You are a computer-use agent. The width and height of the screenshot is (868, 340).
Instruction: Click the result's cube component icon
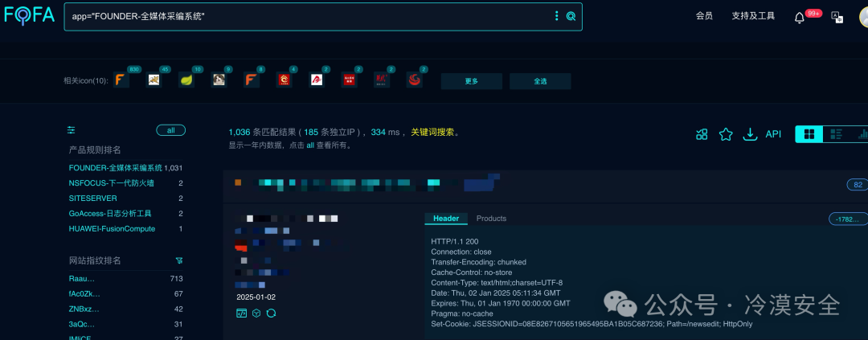(256, 313)
